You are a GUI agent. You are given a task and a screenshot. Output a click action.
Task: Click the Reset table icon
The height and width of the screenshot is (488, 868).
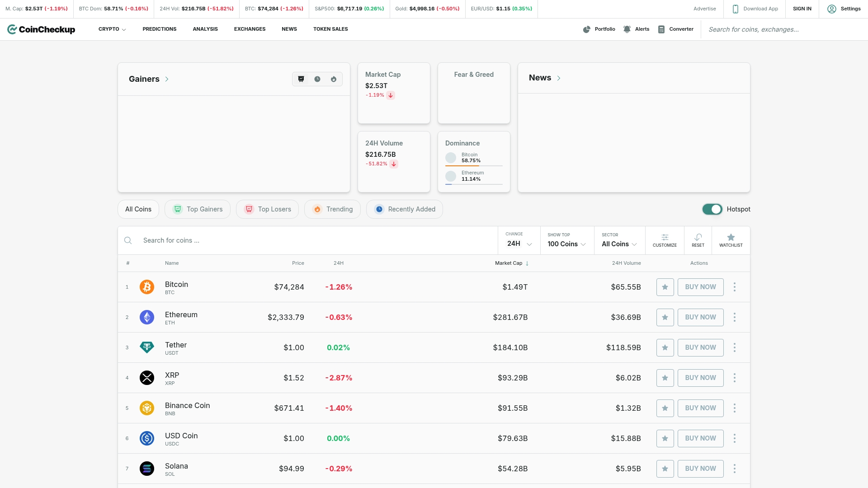[x=698, y=240]
